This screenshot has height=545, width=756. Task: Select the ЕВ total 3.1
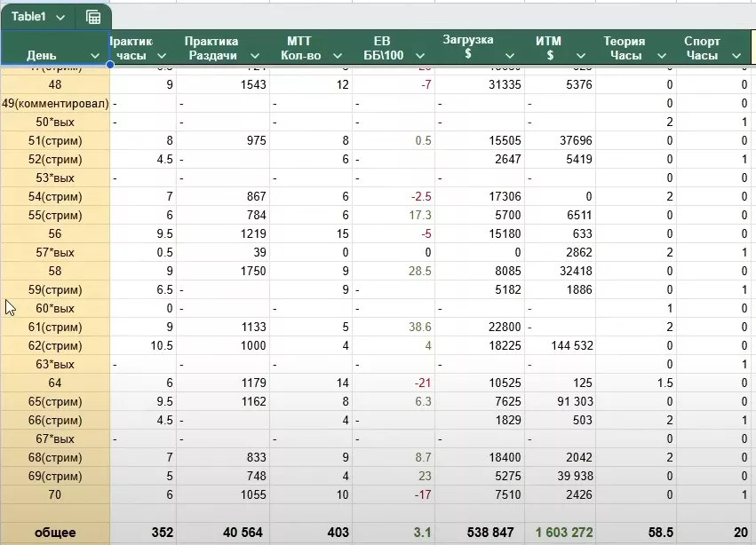pyautogui.click(x=422, y=533)
